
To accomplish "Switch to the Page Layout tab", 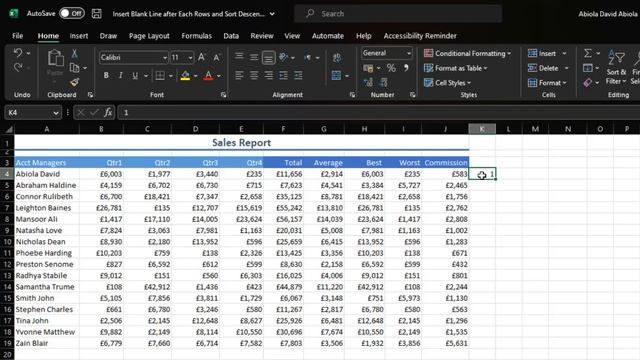I will [149, 36].
